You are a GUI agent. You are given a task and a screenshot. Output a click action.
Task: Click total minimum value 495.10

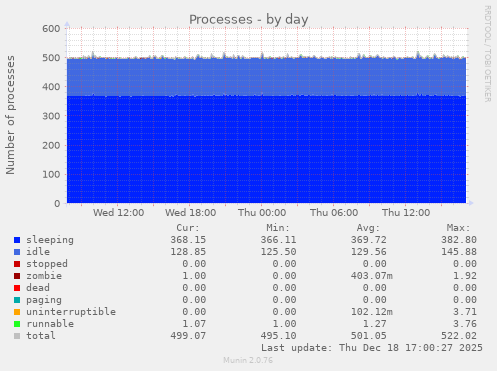tap(278, 336)
